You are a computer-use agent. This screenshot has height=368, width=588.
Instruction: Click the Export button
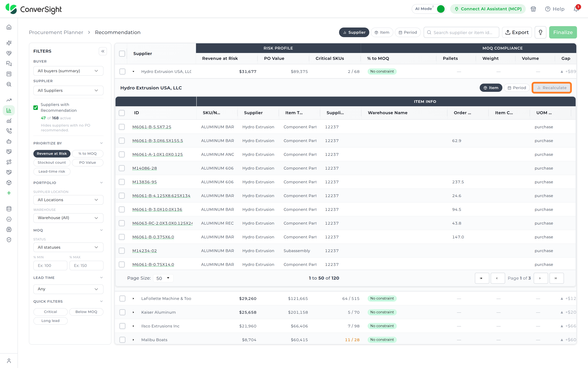click(x=517, y=32)
